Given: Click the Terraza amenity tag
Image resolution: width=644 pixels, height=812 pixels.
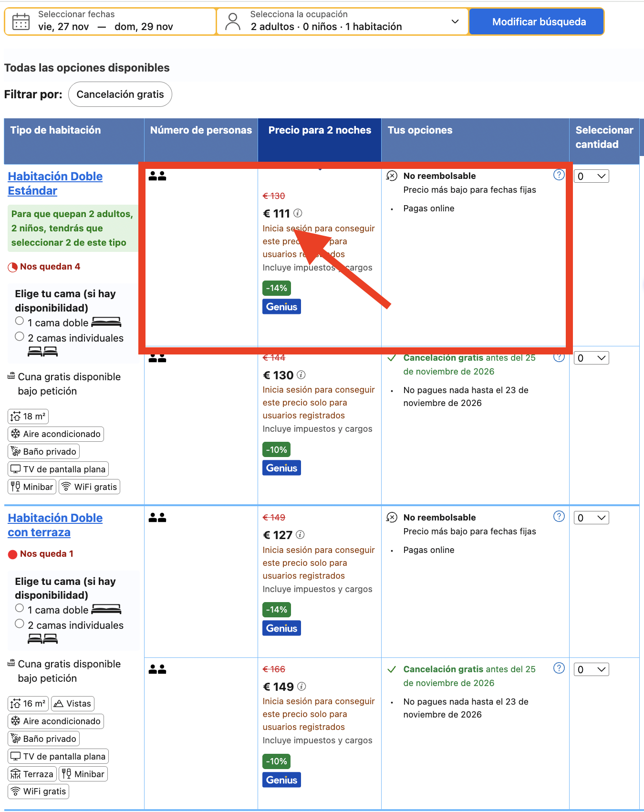Looking at the screenshot, I should 32,774.
